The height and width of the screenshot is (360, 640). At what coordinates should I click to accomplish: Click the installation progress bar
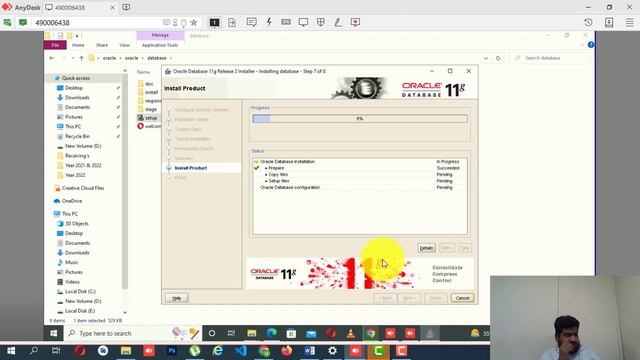[x=360, y=119]
